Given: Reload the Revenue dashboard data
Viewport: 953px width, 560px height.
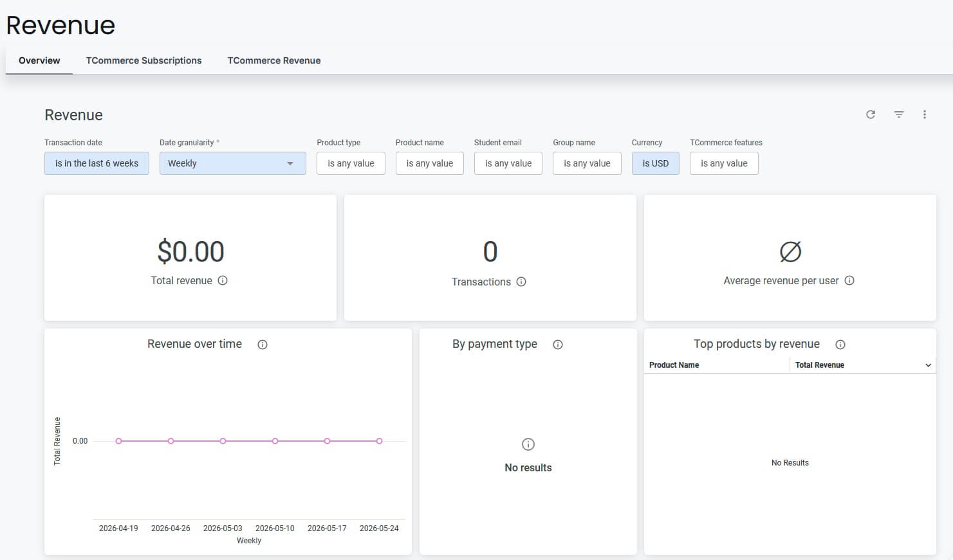Looking at the screenshot, I should click(871, 114).
